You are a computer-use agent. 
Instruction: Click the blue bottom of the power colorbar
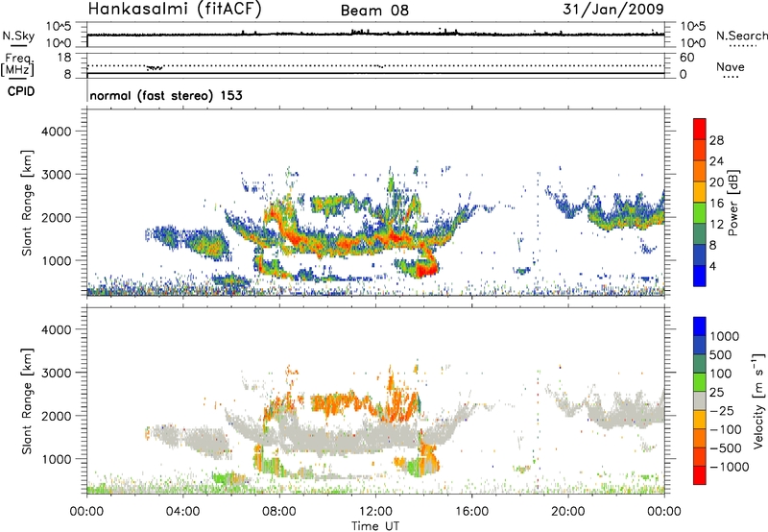click(x=700, y=277)
